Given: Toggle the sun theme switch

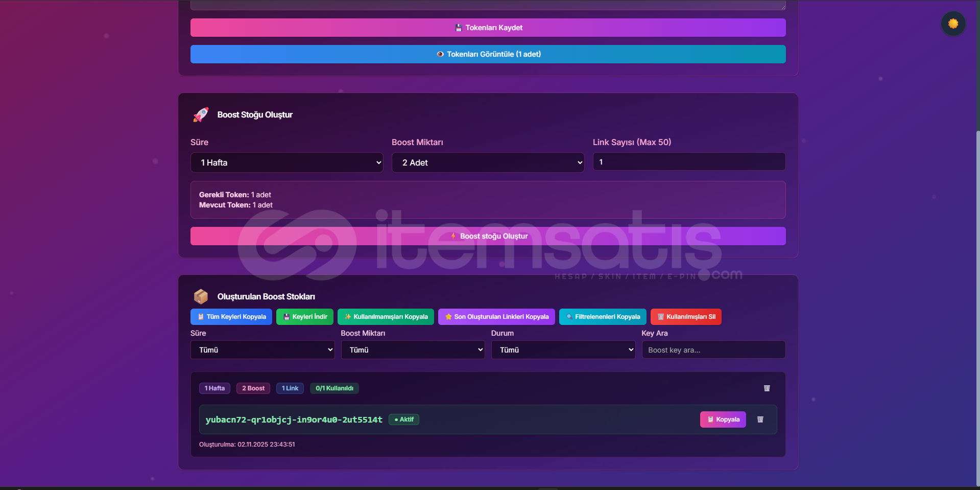Looking at the screenshot, I should 953,24.
